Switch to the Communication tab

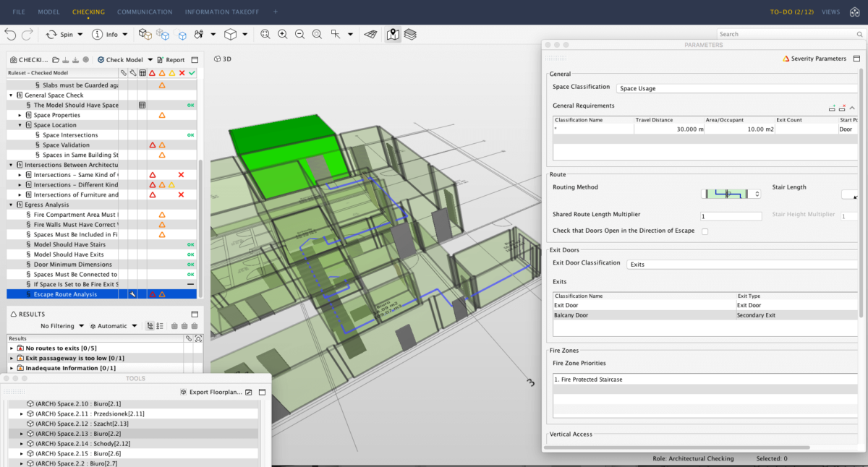145,12
